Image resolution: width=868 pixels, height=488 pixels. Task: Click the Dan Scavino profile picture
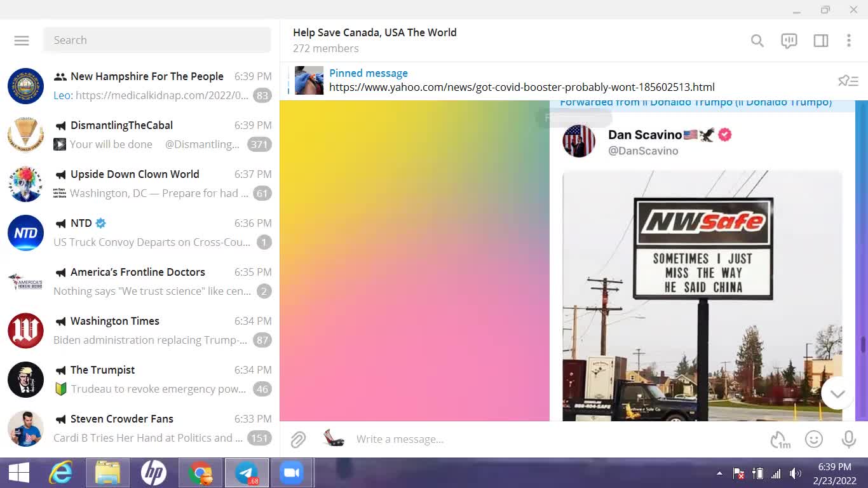coord(578,141)
